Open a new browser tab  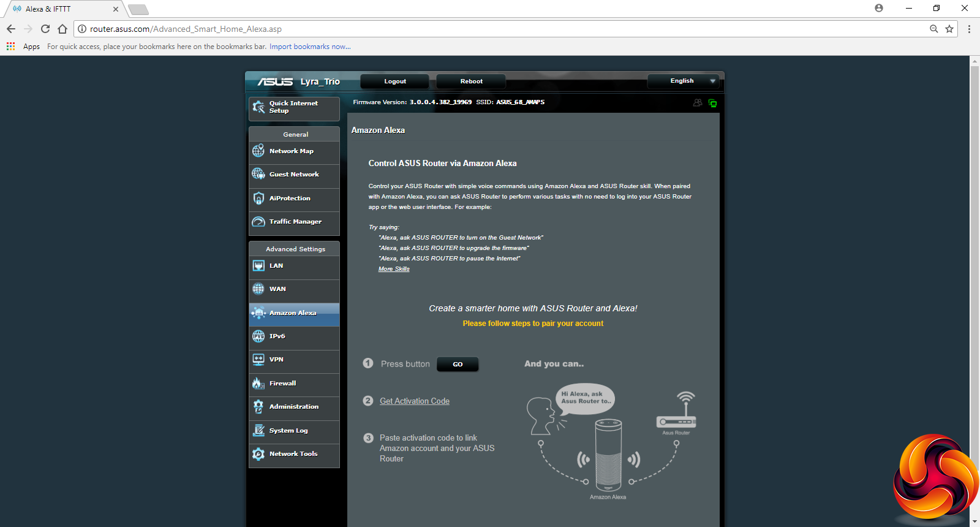[138, 9]
